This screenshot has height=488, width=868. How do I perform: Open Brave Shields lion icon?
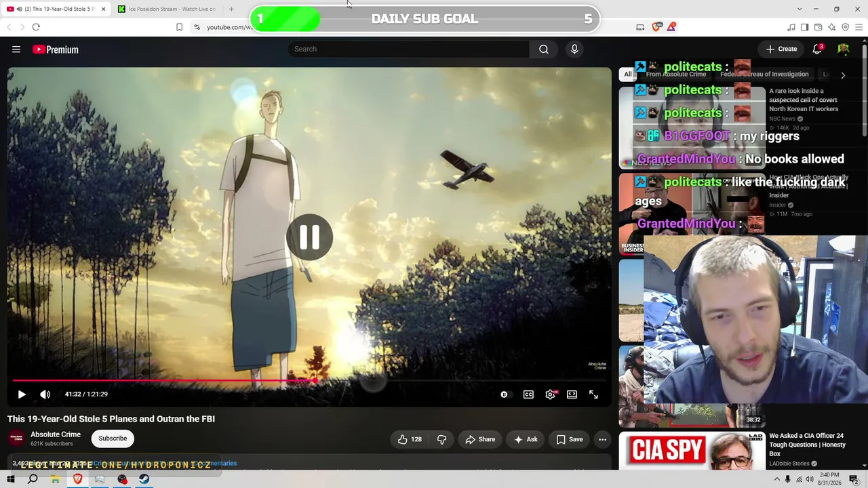tap(656, 27)
